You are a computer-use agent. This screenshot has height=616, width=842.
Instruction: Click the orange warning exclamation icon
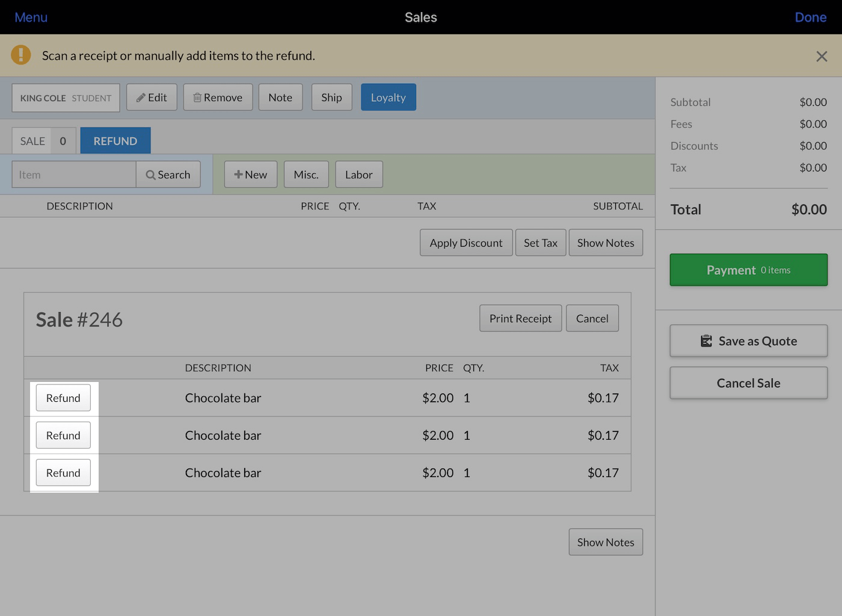[x=21, y=55]
